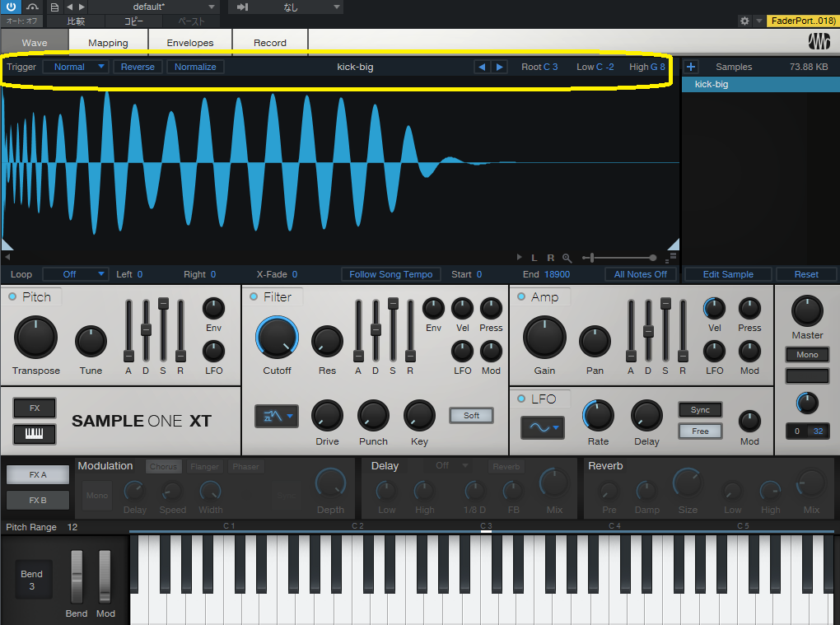Viewport: 840px width, 625px height.
Task: Click the Amp Pan knob
Action: point(595,341)
